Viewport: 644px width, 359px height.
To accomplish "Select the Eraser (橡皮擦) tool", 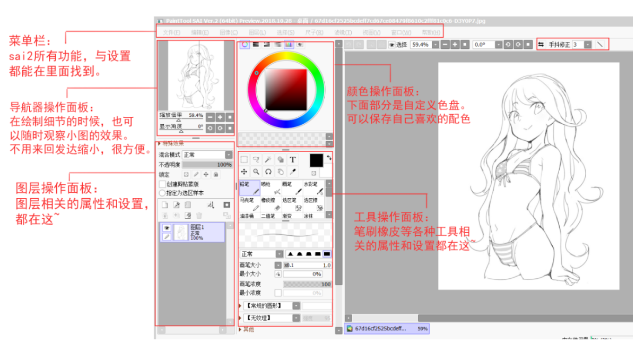I will (271, 205).
